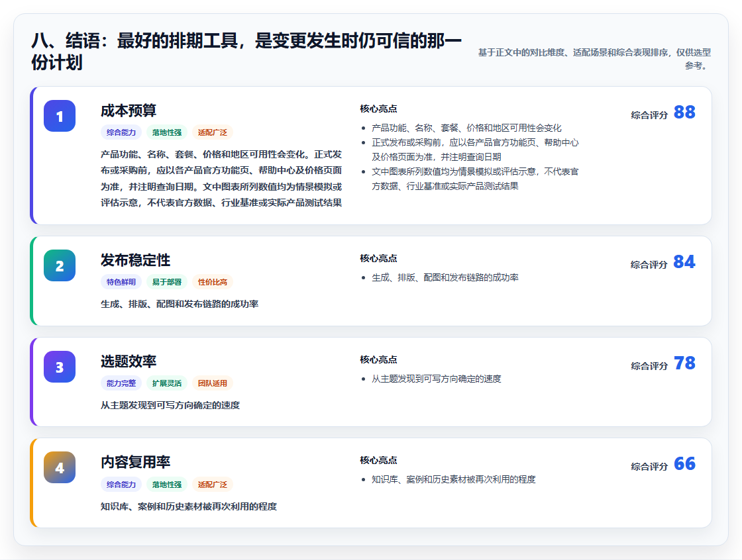Click 发布稳定性 description below its tags
This screenshot has height=560, width=742.
tap(180, 304)
